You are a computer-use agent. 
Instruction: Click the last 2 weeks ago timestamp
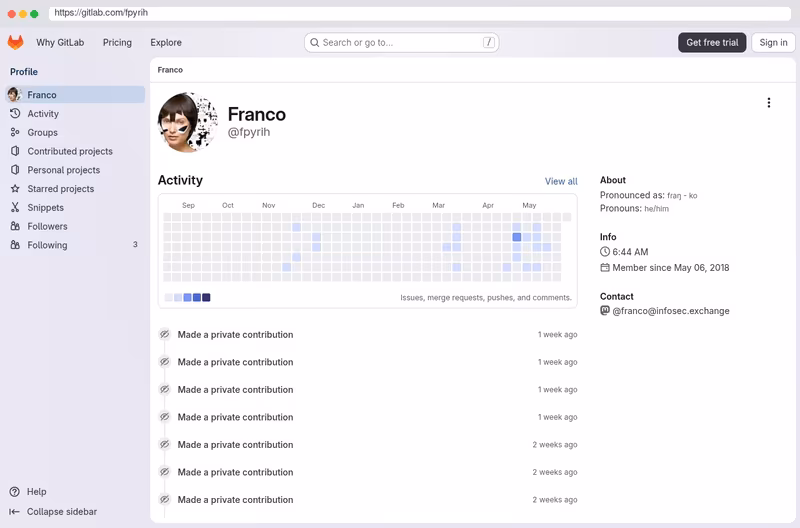pos(555,500)
